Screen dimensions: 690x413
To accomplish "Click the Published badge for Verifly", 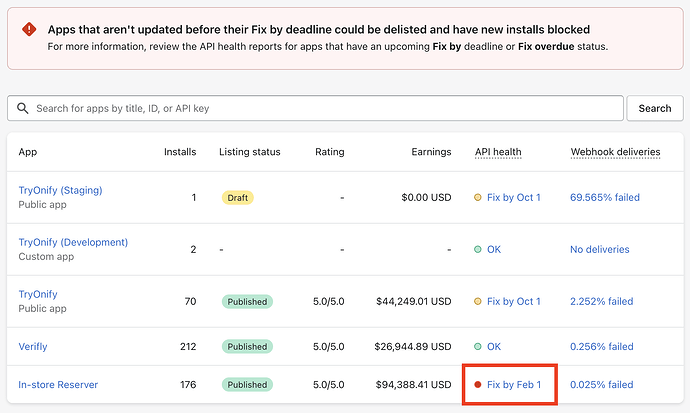I will tap(247, 347).
